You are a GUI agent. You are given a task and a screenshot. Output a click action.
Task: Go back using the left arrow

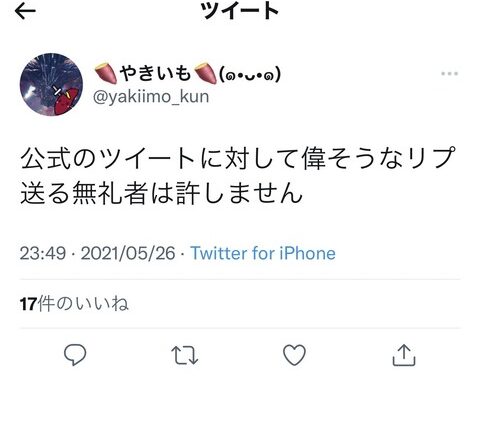[25, 11]
